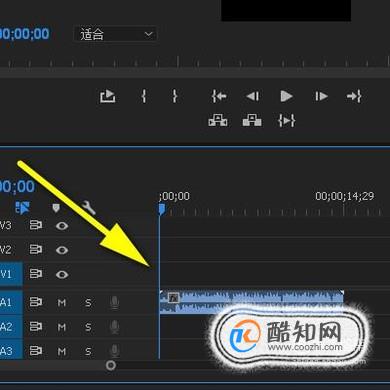Toggle sync lock for track A3
Screen dimensions: 390x390
tap(36, 351)
